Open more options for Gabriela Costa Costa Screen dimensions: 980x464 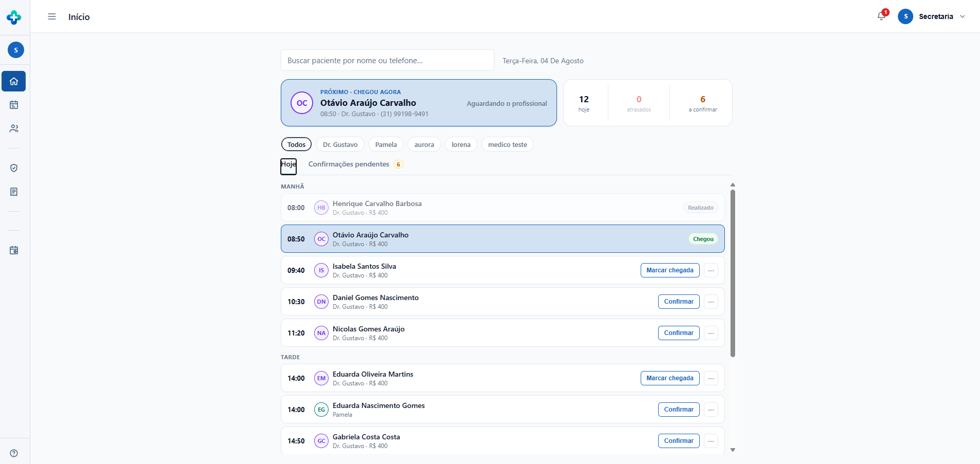[x=711, y=441]
